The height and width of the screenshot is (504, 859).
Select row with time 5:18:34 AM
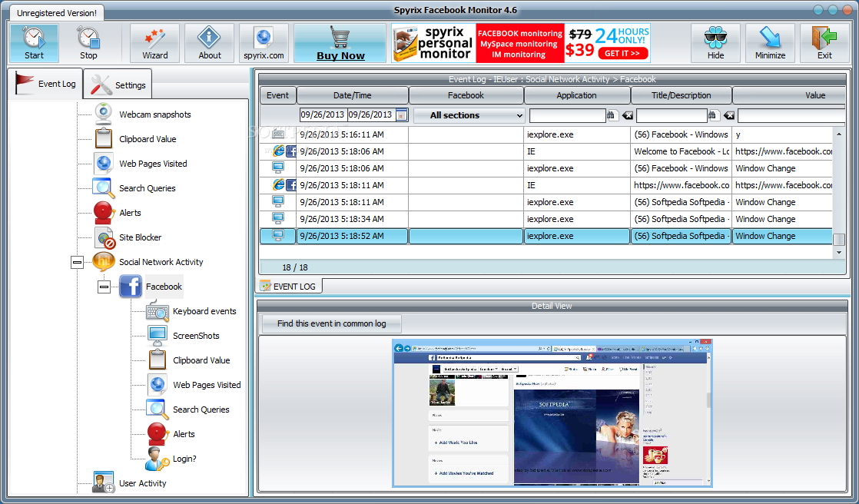click(546, 219)
